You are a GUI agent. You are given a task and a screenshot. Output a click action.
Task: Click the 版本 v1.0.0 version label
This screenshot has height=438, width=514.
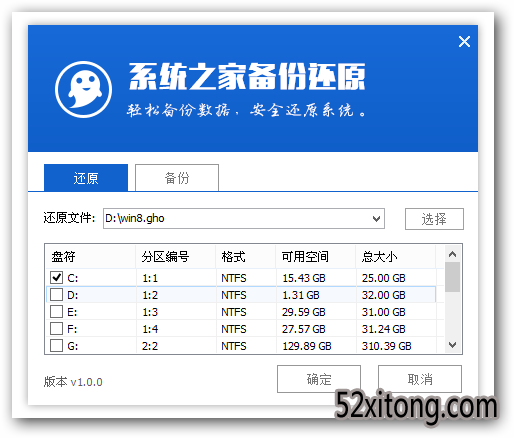point(73,382)
